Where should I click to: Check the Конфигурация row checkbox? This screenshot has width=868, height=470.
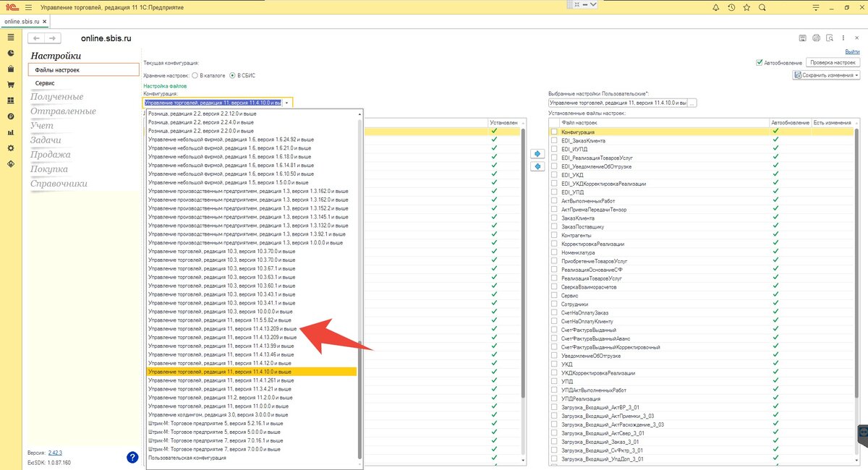pos(555,132)
